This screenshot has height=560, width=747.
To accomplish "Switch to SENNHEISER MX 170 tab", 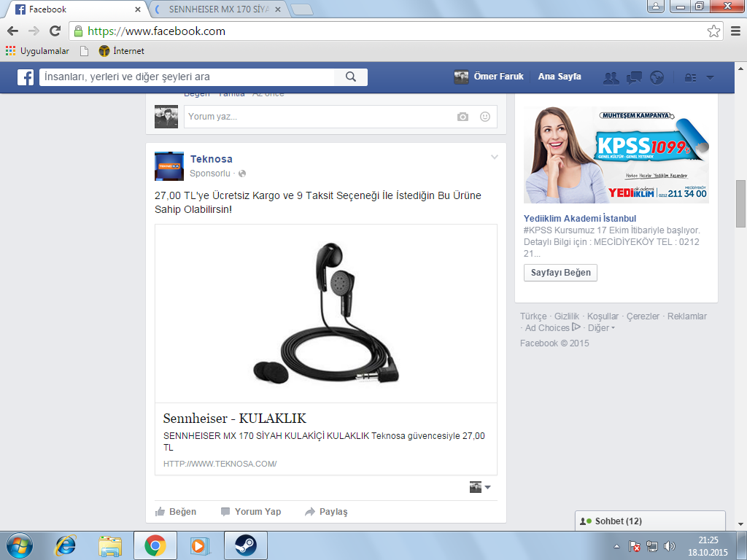I will coord(218,9).
